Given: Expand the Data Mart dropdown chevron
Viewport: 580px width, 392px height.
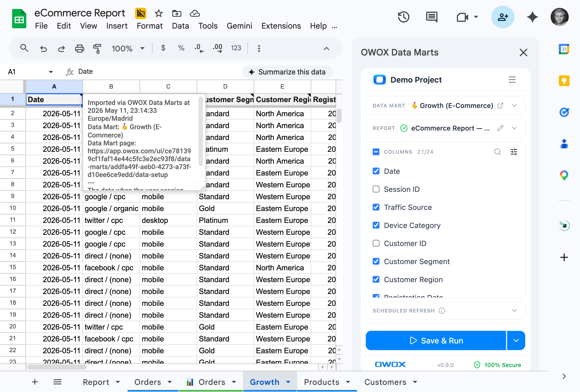Looking at the screenshot, I should (514, 106).
